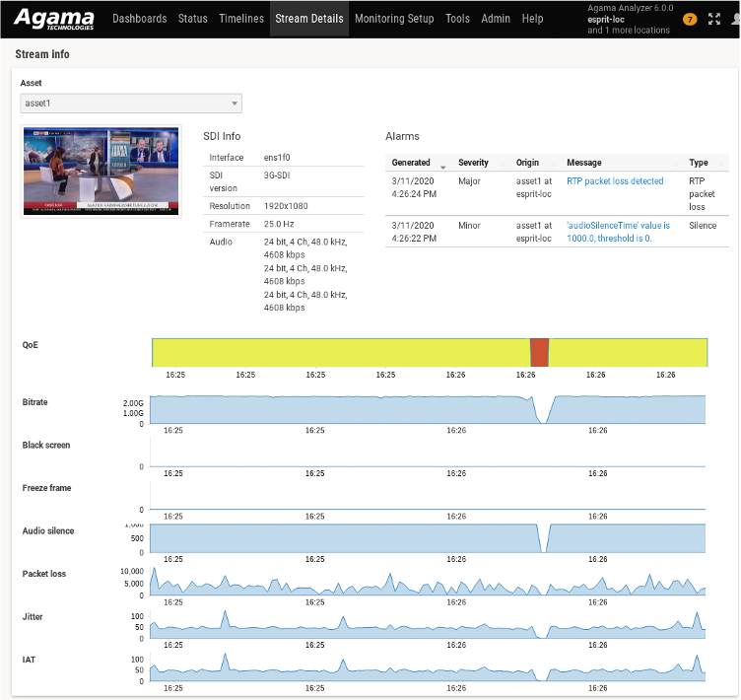Open the Help menu

tap(532, 19)
